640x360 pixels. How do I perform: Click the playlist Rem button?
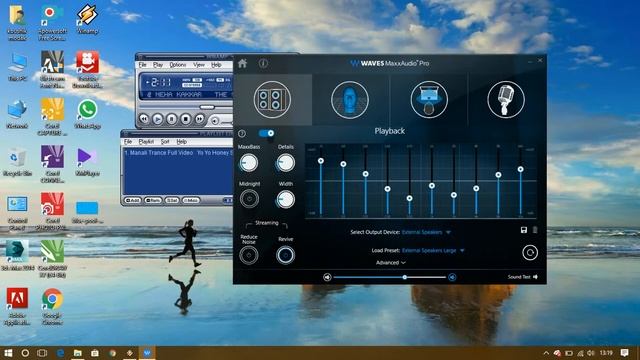pos(153,200)
